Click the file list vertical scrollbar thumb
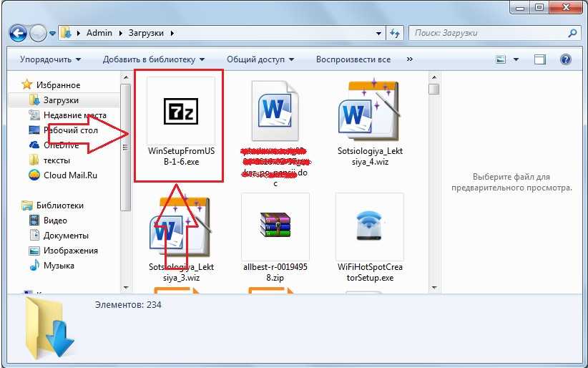The image size is (588, 368). [x=434, y=89]
